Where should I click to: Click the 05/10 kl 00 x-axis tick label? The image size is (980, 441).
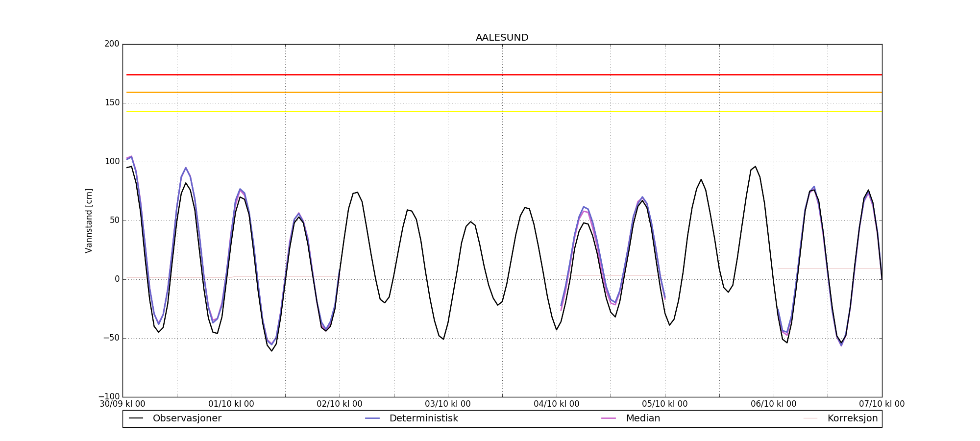[665, 404]
